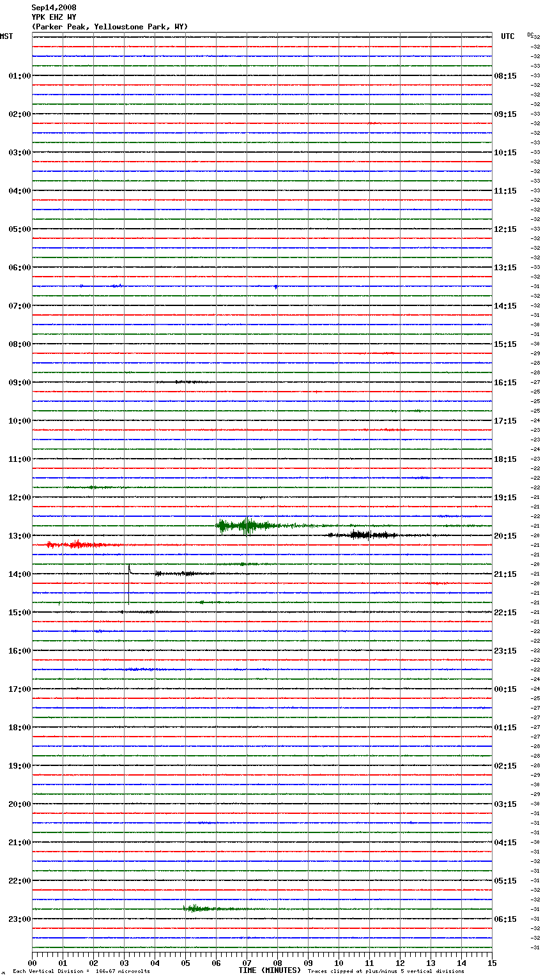Viewport: 543px width, 980px height.
Task: Click the 05:15 UTC time label
Action: tap(505, 881)
